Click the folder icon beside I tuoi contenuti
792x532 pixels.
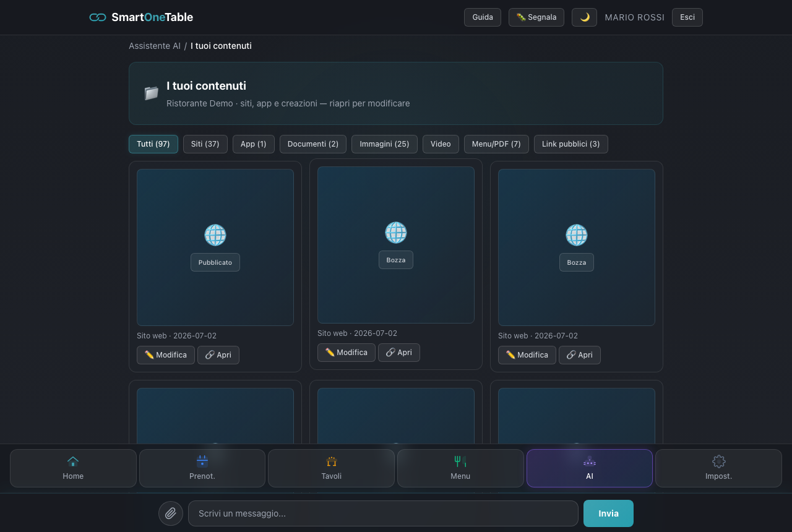(x=152, y=93)
